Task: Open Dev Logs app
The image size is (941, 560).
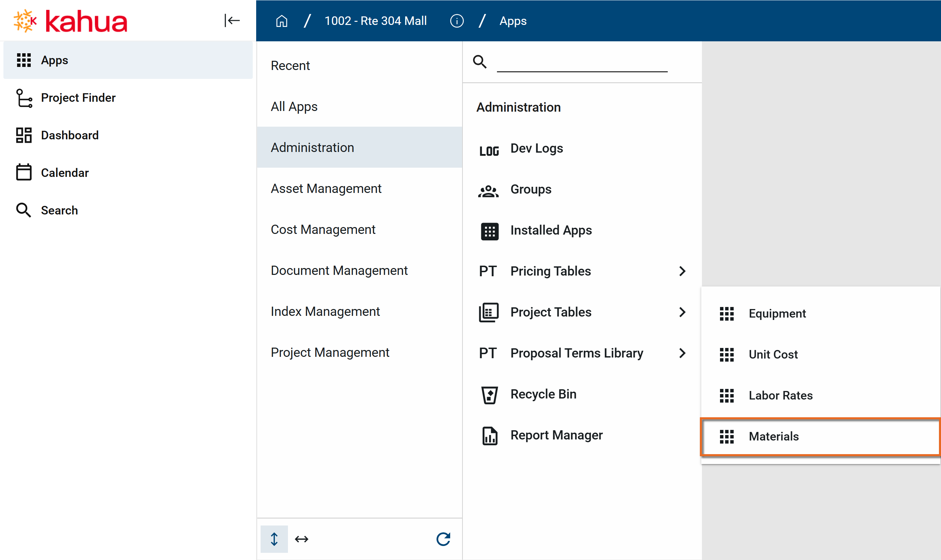Action: (536, 149)
